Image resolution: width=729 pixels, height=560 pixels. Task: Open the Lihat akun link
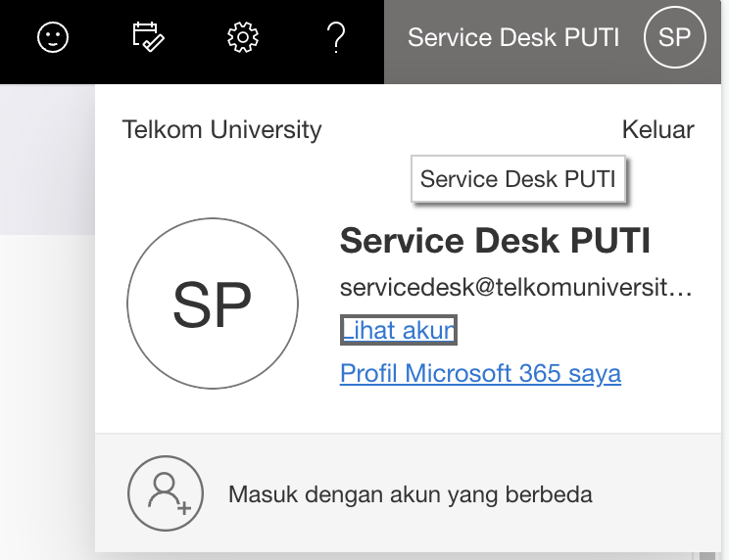[399, 330]
